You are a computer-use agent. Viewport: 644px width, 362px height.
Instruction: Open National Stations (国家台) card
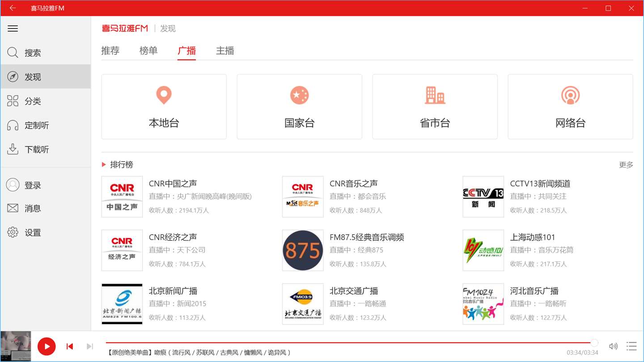pos(299,107)
